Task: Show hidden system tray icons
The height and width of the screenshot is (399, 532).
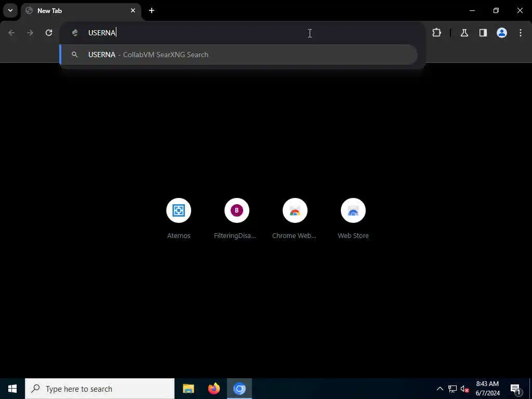Action: (x=440, y=389)
